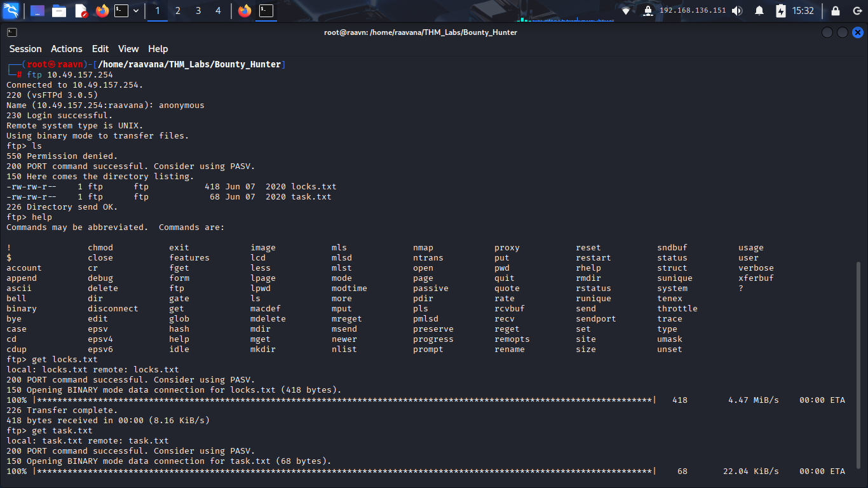
Task: Launch the text editor from the panel
Action: (x=81, y=11)
